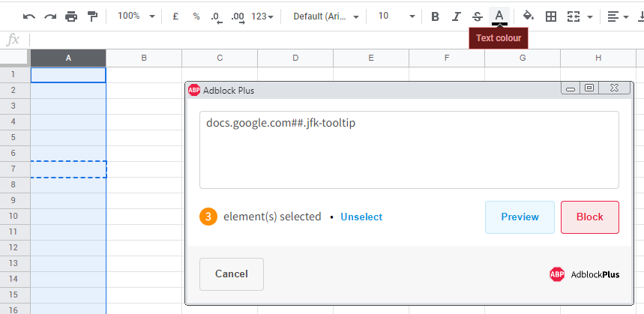
Task: Click the Redo arrow icon
Action: tap(50, 16)
